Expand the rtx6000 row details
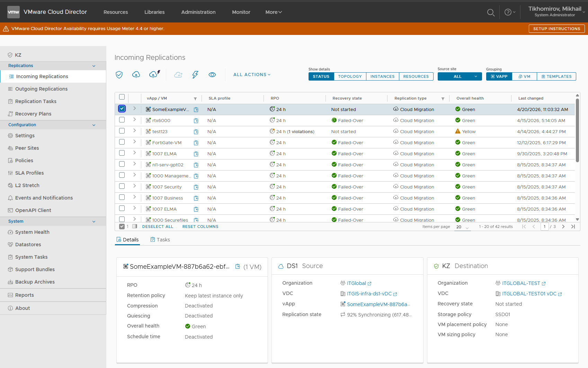This screenshot has height=368, width=588. pyautogui.click(x=134, y=120)
